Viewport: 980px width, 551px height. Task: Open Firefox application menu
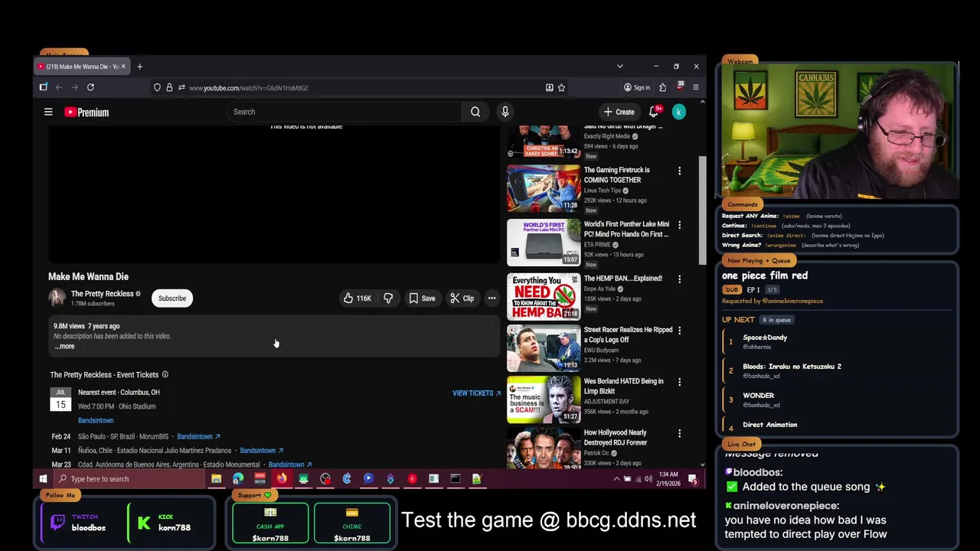tap(695, 88)
